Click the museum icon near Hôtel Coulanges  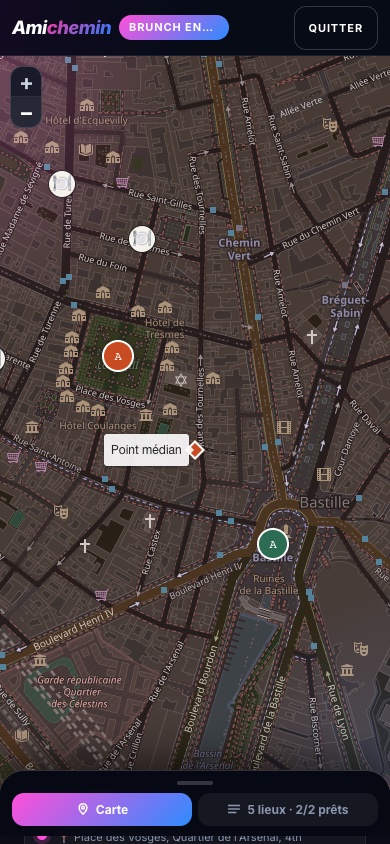(x=146, y=415)
